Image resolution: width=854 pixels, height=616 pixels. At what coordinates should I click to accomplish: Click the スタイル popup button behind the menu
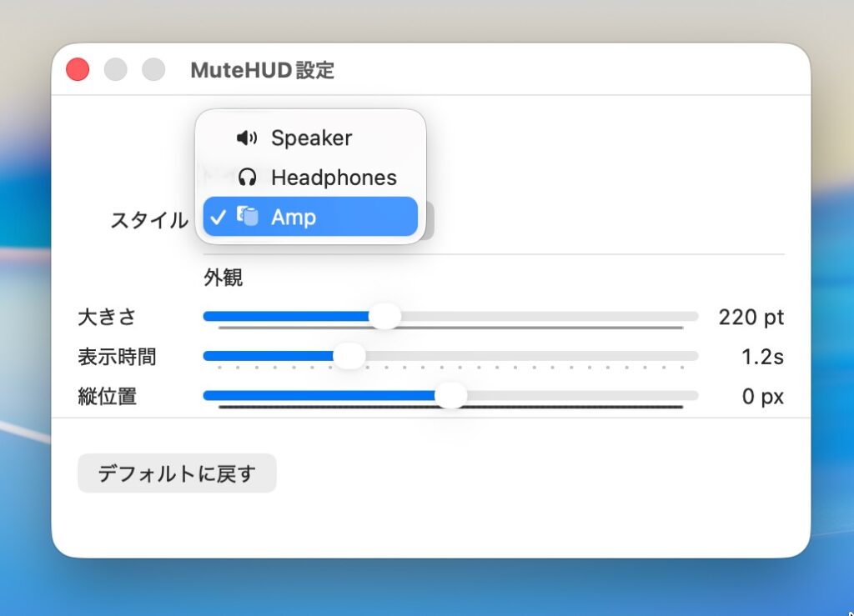click(426, 220)
